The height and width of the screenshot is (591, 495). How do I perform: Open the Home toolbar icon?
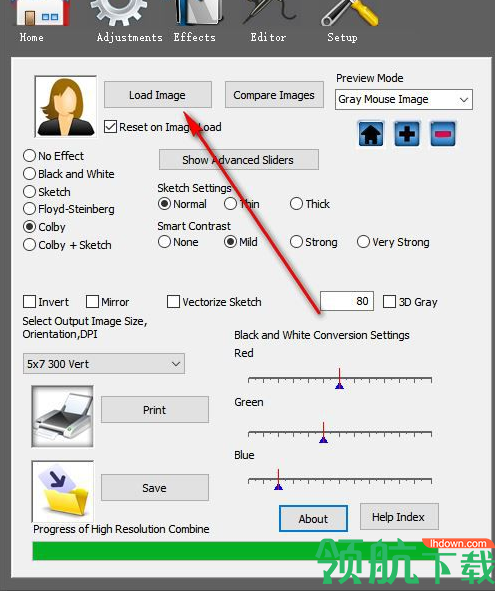coord(41,13)
